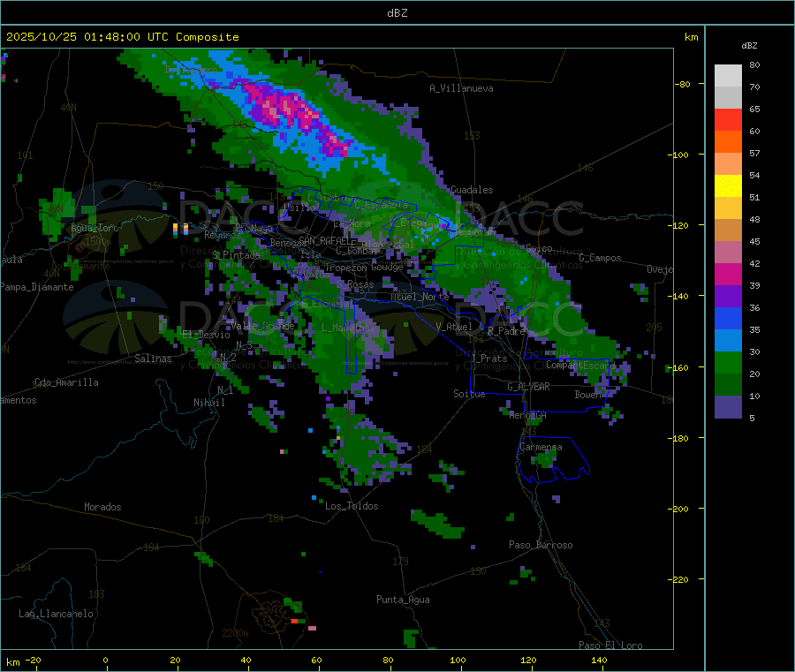This screenshot has width=795, height=672.
Task: Click the Pampa_Diamante label
Action: pos(37,287)
